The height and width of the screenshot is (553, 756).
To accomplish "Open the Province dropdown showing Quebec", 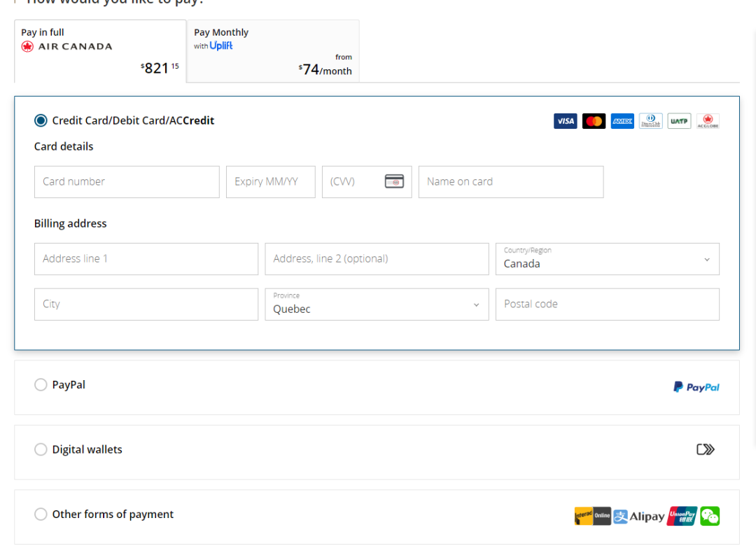I will pyautogui.click(x=377, y=304).
